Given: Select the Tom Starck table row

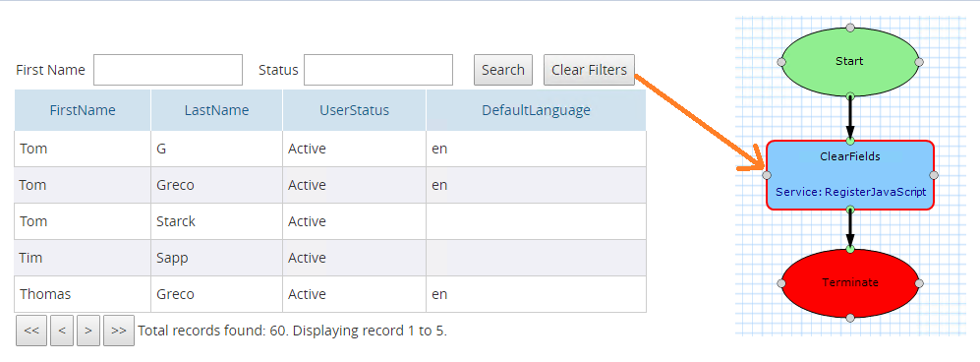Looking at the screenshot, I should 330,221.
